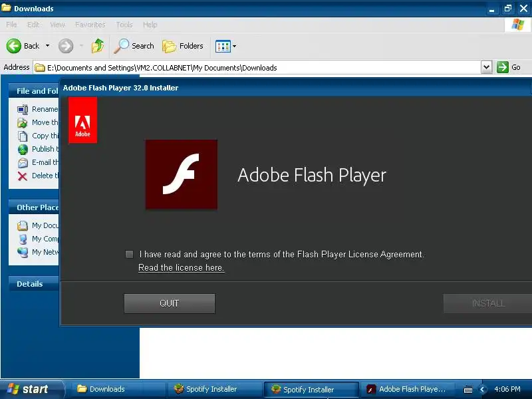Open the Tools menu
The width and height of the screenshot is (532, 399).
tap(124, 25)
